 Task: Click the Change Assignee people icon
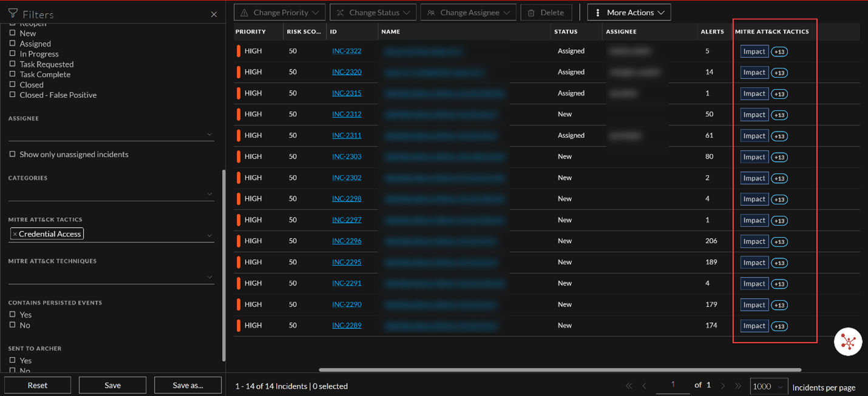[x=431, y=12]
